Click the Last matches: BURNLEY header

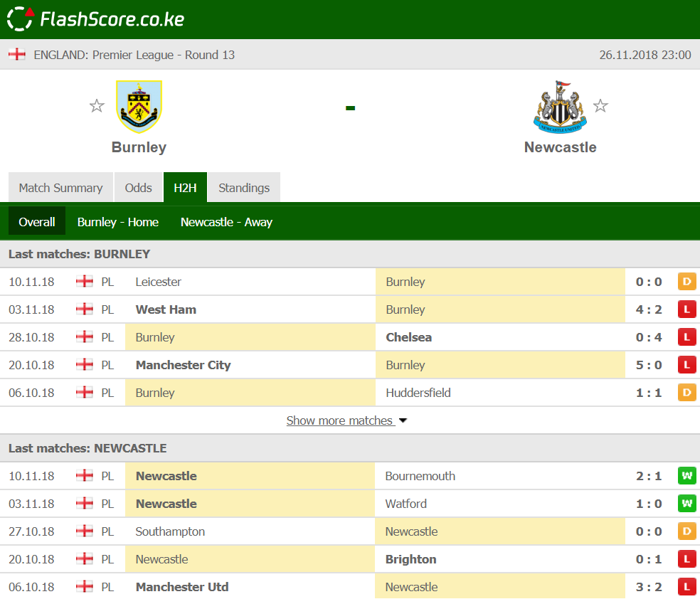[x=80, y=254]
